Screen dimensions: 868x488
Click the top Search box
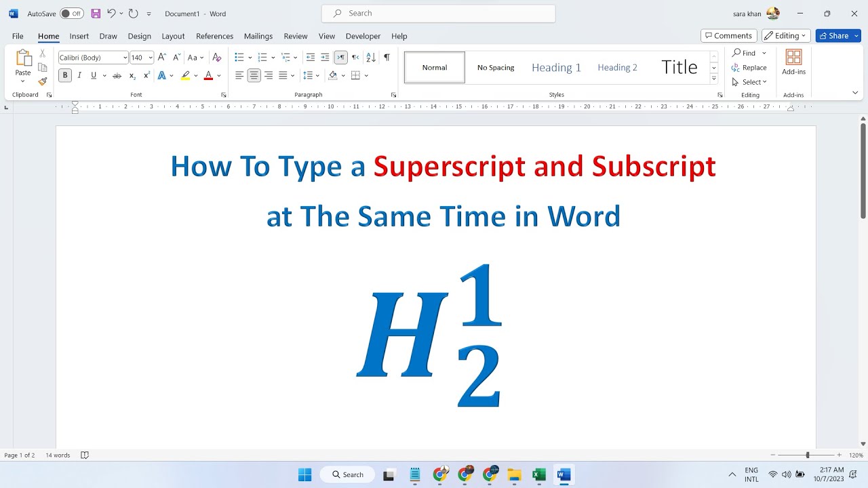tap(439, 14)
